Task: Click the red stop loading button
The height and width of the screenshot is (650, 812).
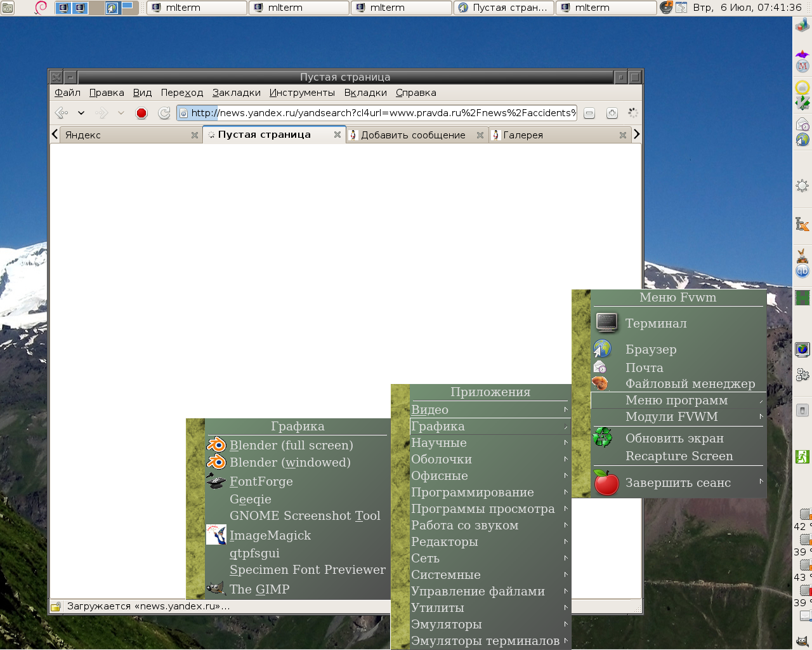Action: (x=141, y=113)
